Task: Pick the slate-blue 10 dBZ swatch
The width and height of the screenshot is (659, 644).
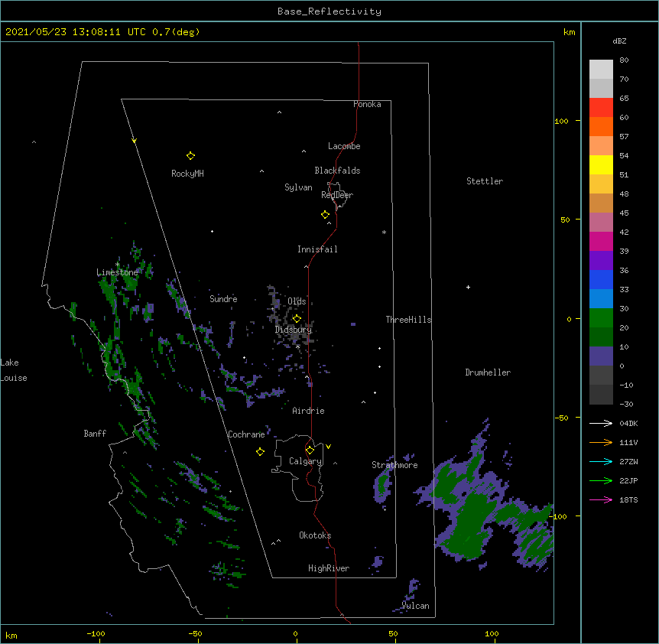Action: point(601,356)
